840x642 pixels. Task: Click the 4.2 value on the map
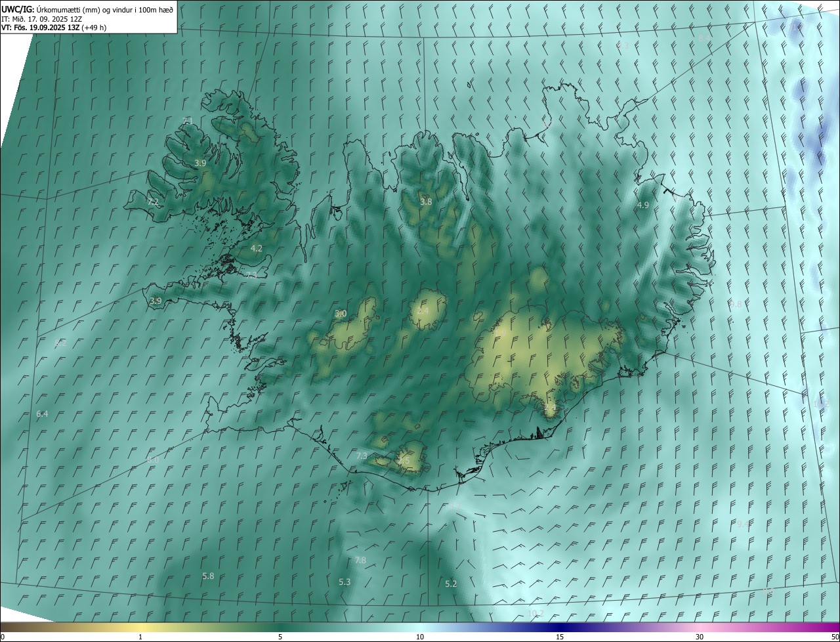(x=257, y=248)
